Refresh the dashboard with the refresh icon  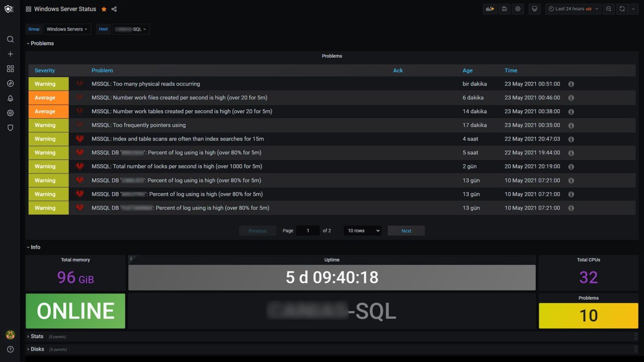click(622, 9)
